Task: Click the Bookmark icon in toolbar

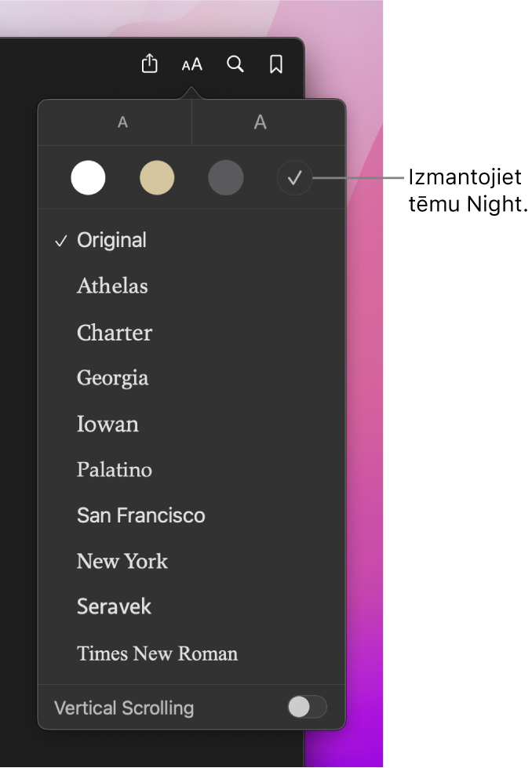Action: pyautogui.click(x=275, y=64)
